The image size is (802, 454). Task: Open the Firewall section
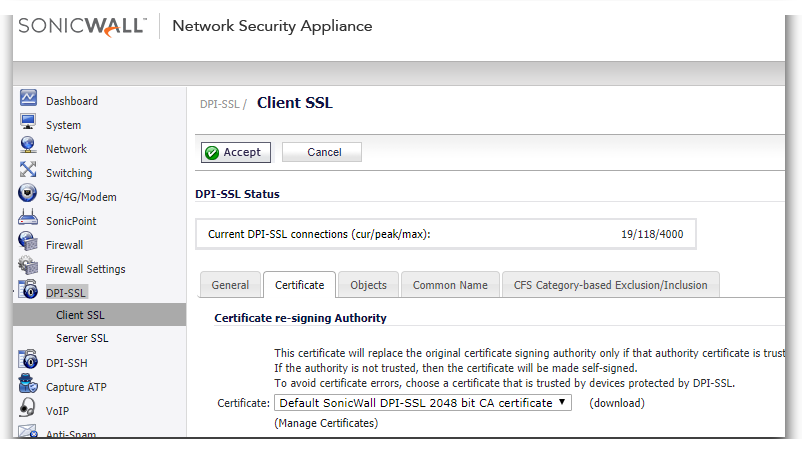click(64, 245)
